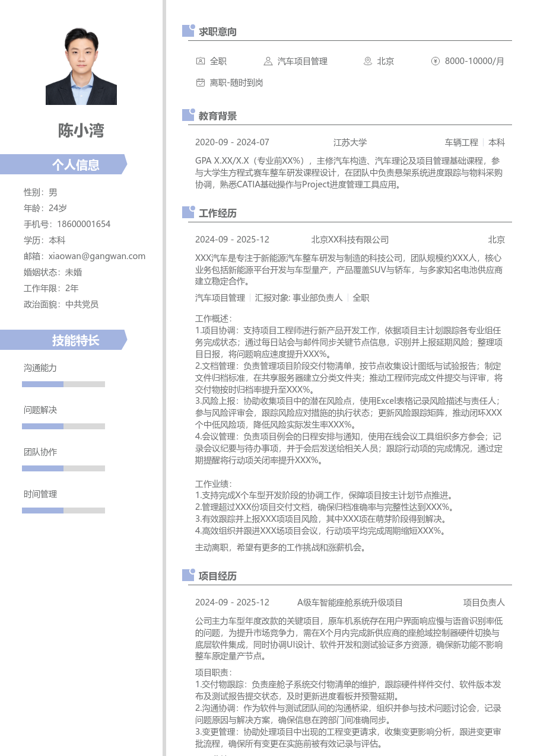Click the 北京XX科技有限公司 company name
This screenshot has height=756, width=534.
(350, 240)
